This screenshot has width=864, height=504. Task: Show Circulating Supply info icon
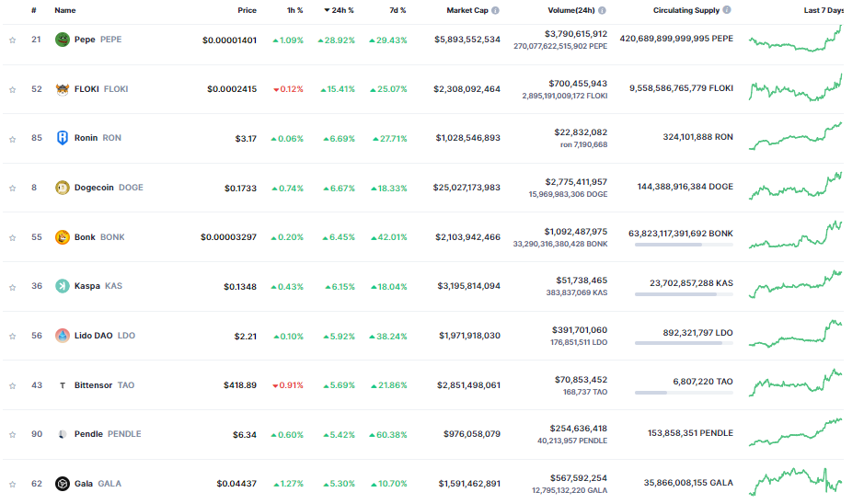[x=727, y=10]
